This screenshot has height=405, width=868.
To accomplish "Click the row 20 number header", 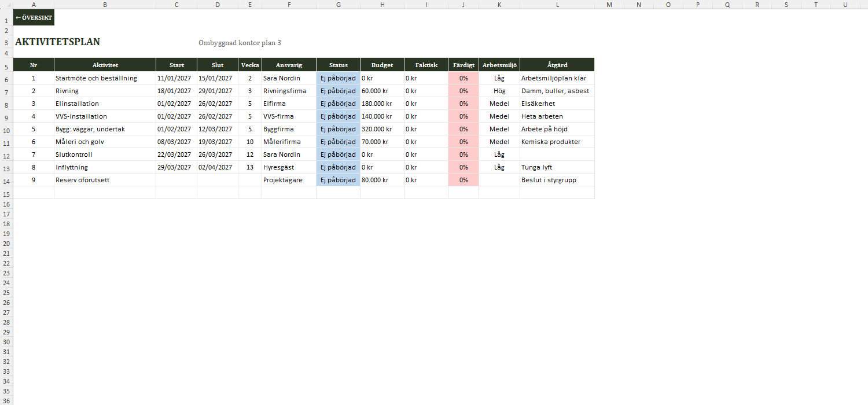I will click(x=6, y=244).
